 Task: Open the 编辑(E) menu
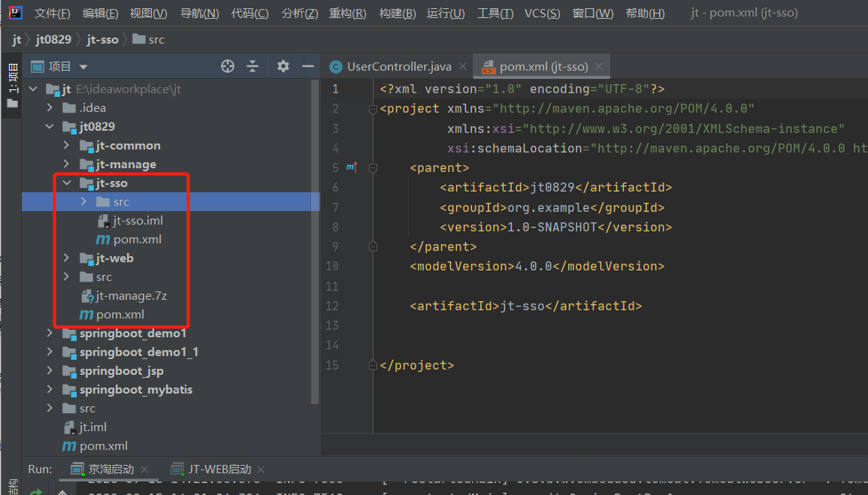[x=100, y=14]
